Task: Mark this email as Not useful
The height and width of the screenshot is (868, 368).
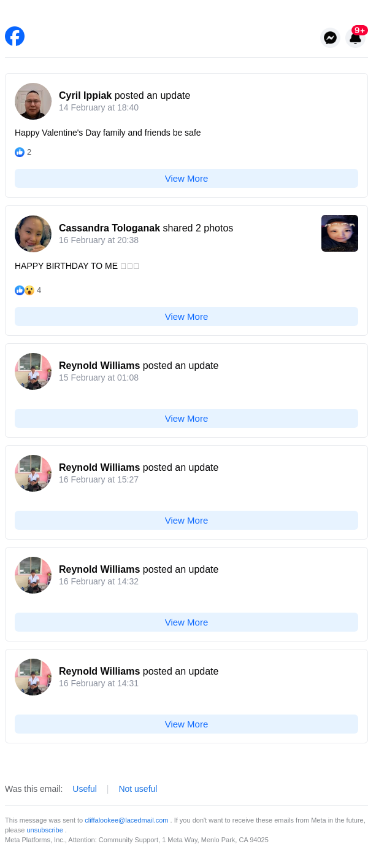Action: point(138,789)
